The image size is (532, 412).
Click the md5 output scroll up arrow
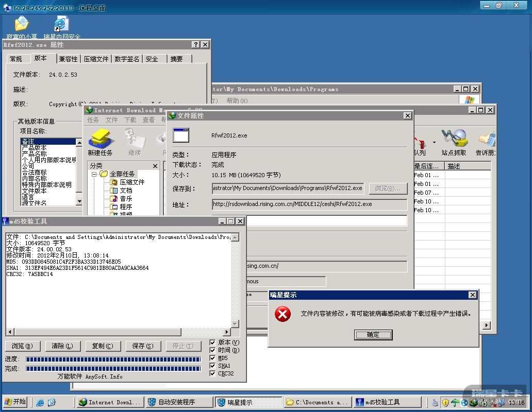pos(235,237)
